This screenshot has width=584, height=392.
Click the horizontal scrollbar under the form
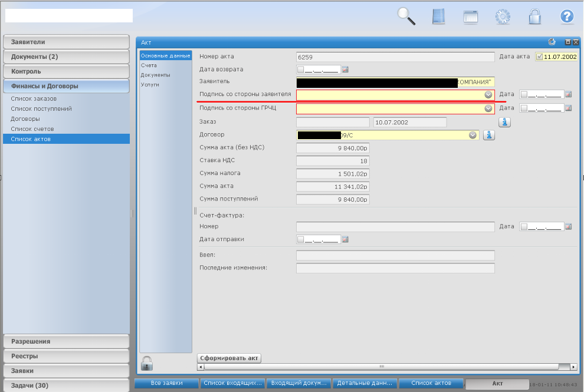[386, 367]
